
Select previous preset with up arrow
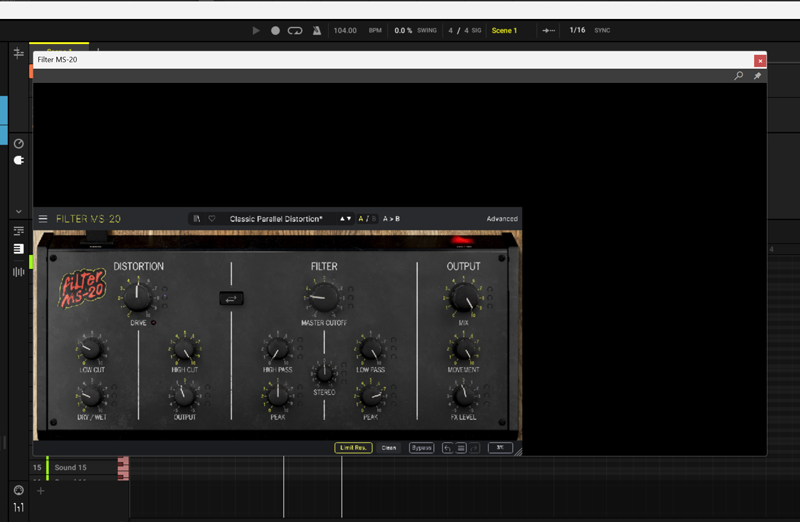(x=342, y=219)
